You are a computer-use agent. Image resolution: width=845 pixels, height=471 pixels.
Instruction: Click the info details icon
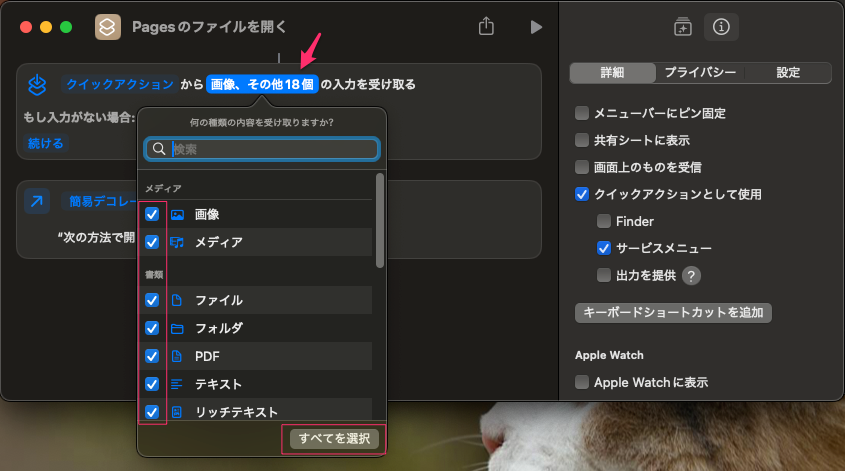(x=721, y=27)
